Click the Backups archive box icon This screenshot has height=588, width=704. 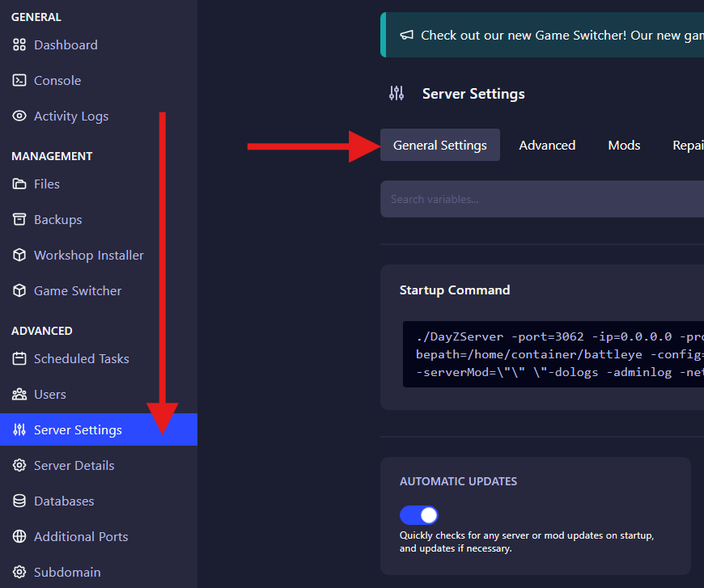pos(19,220)
